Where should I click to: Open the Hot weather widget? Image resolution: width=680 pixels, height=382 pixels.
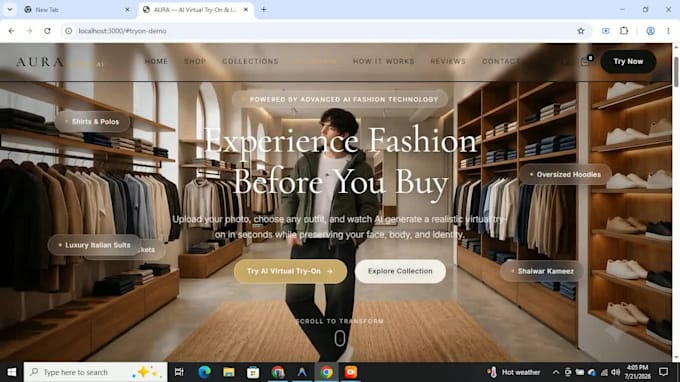[x=514, y=372]
